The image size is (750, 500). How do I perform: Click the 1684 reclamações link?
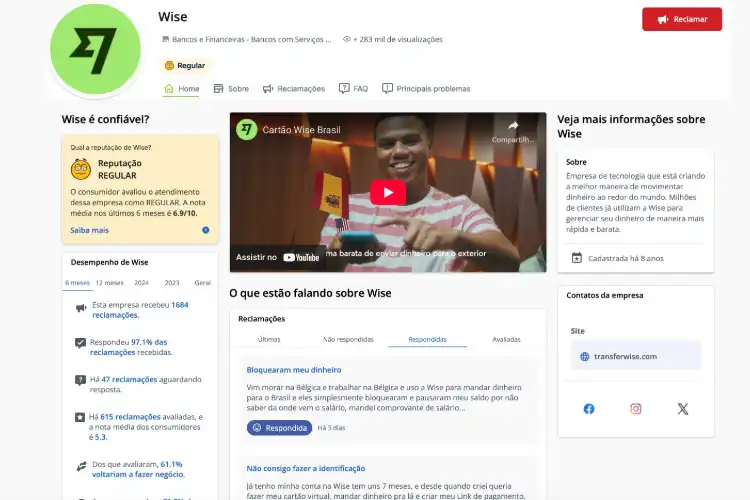point(140,310)
